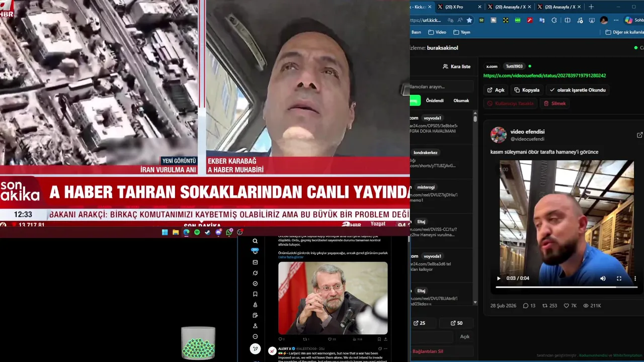This screenshot has width=644, height=362.
Task: Open the Copilot Sohbet button
Action: point(634,20)
